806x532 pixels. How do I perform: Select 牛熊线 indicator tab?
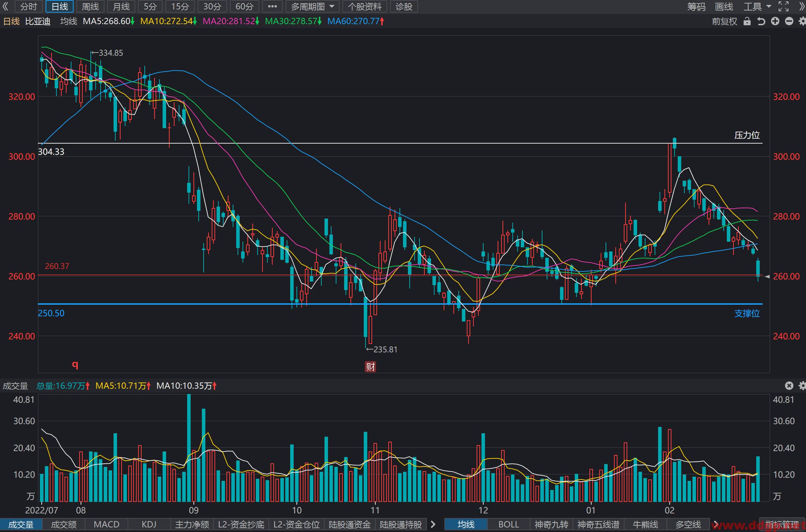[646, 524]
